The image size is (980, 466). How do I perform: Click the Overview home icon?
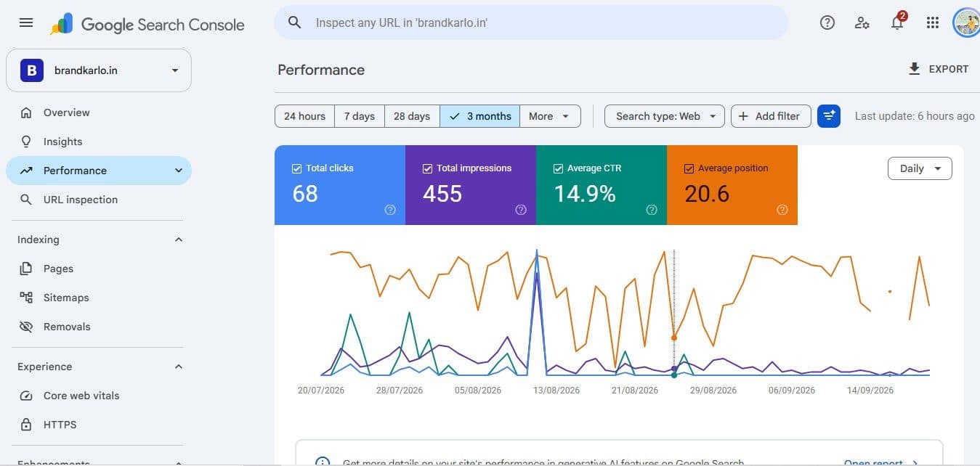(x=26, y=113)
